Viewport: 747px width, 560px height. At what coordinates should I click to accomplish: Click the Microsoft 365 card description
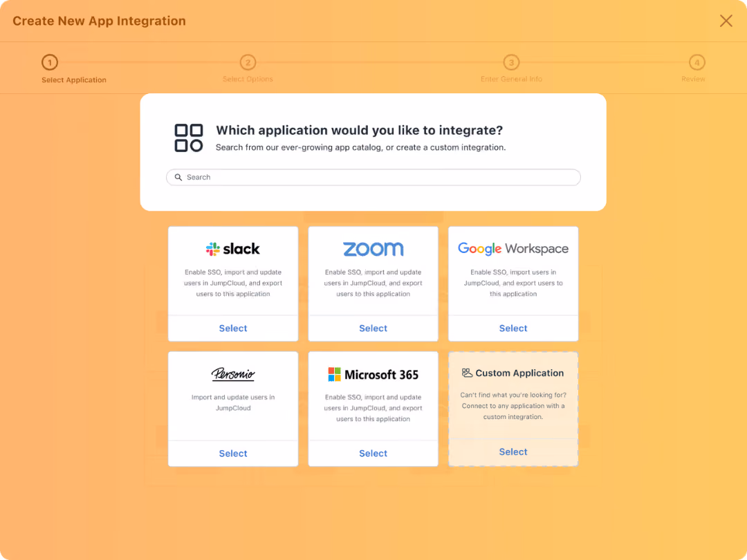[x=373, y=408]
